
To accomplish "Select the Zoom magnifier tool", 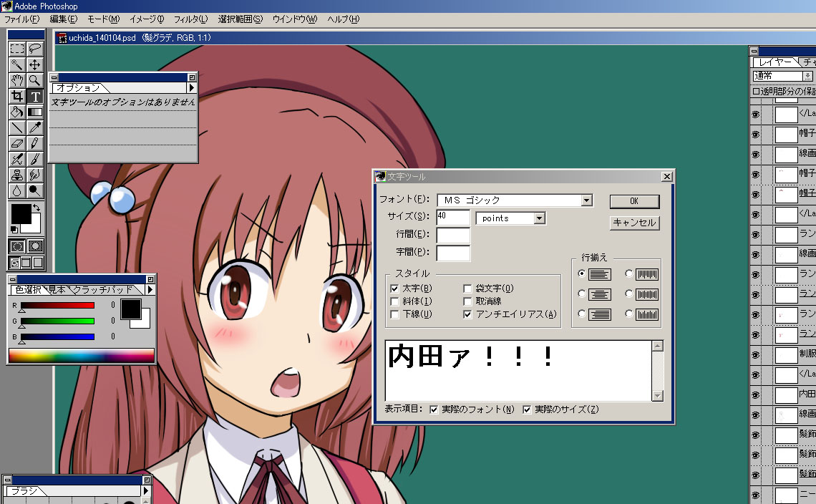I will pyautogui.click(x=35, y=80).
